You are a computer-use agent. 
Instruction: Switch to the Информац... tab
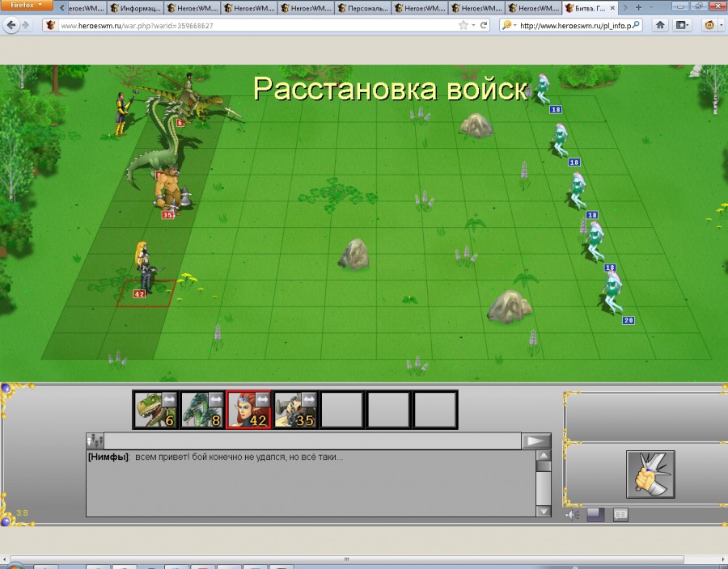pos(137,8)
